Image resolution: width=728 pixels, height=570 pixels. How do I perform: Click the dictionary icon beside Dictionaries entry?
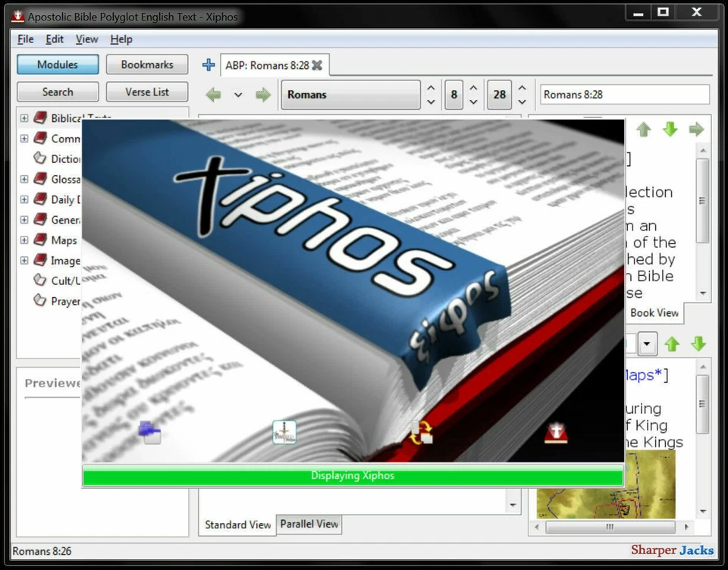point(42,158)
